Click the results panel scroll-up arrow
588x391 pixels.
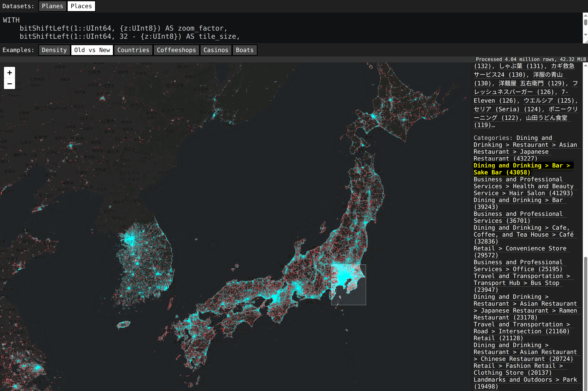coord(585,65)
